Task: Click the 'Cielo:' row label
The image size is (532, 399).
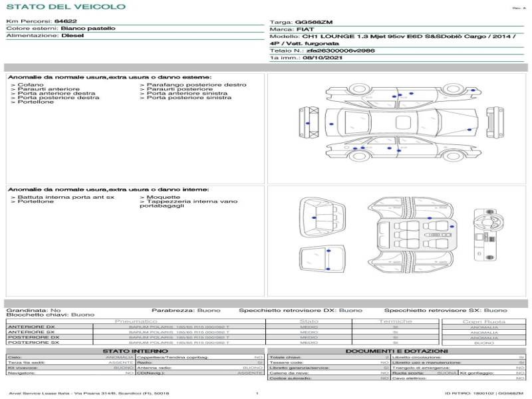Action: (15, 357)
